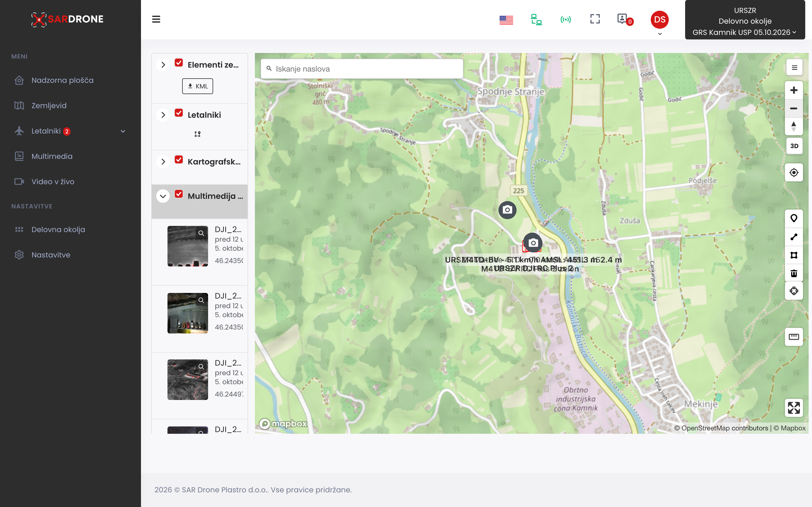Click the Iskanje naslova search field
This screenshot has width=812, height=507.
[362, 69]
